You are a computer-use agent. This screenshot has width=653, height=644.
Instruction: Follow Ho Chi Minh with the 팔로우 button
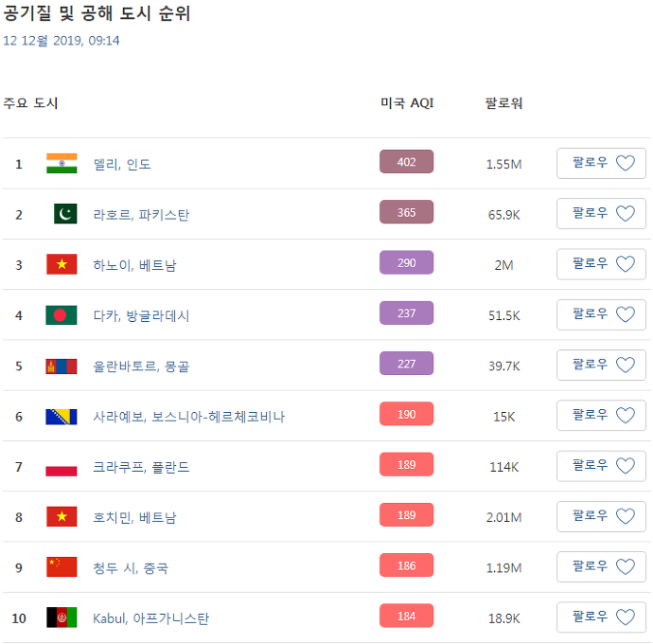tap(601, 517)
